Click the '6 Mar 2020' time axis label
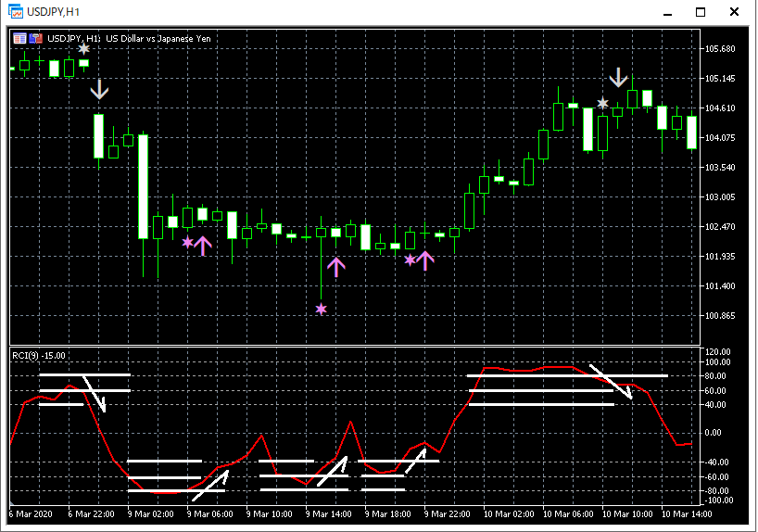 click(x=31, y=514)
